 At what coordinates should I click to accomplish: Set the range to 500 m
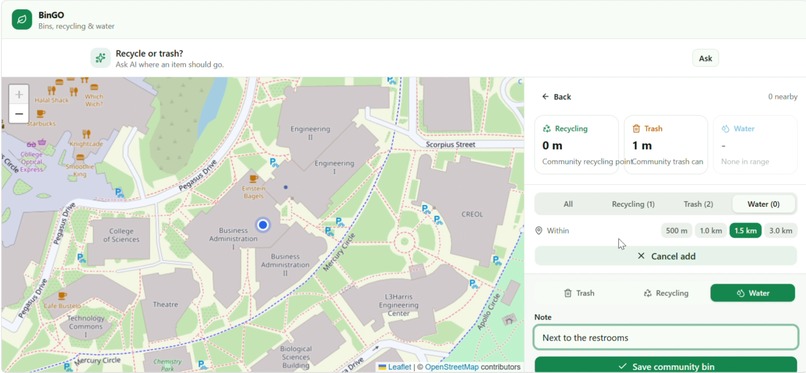676,231
